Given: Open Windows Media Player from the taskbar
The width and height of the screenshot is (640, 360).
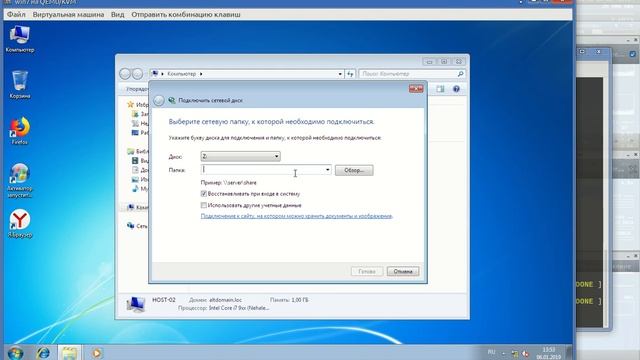Looking at the screenshot, I should (96, 353).
